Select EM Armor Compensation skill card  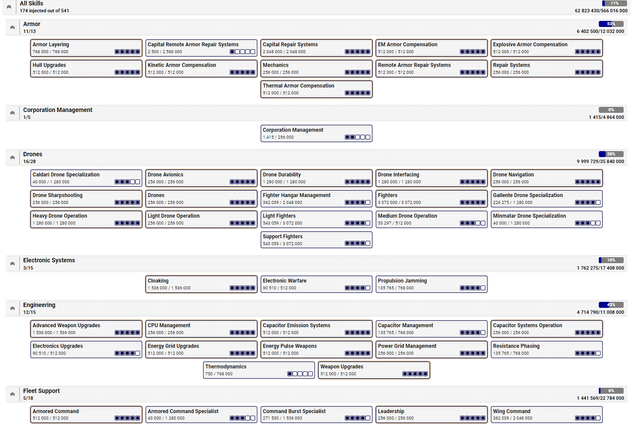point(431,48)
